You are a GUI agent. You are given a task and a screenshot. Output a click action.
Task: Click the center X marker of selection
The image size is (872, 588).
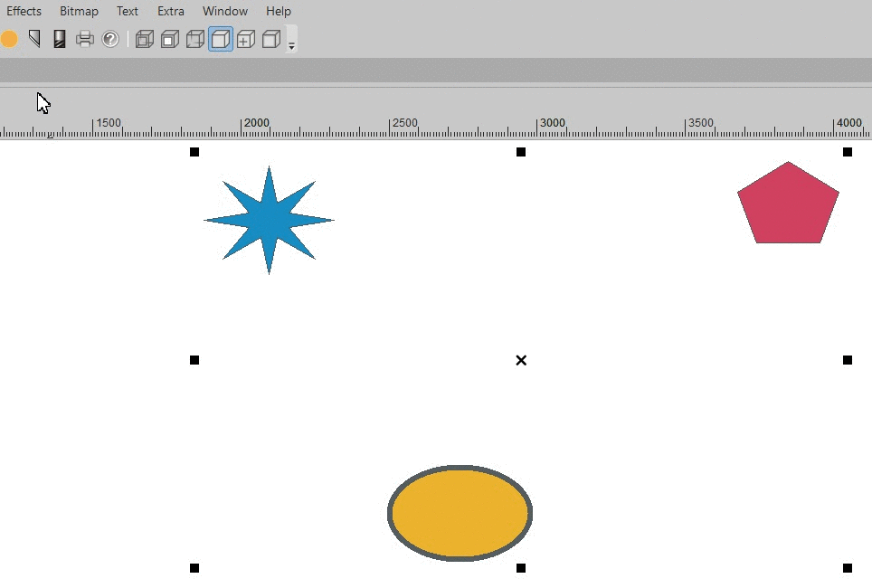tap(521, 360)
